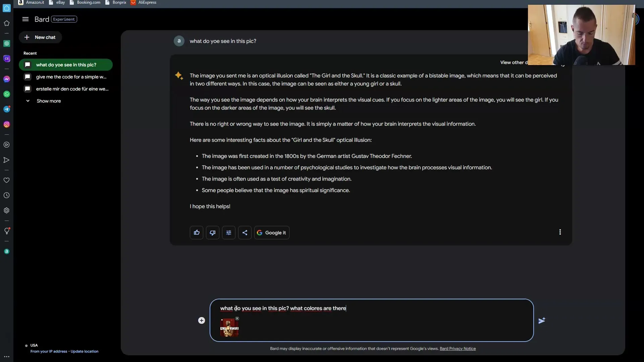This screenshot has height=362, width=644.
Task: Click the more options three-dot icon
Action: pyautogui.click(x=560, y=233)
